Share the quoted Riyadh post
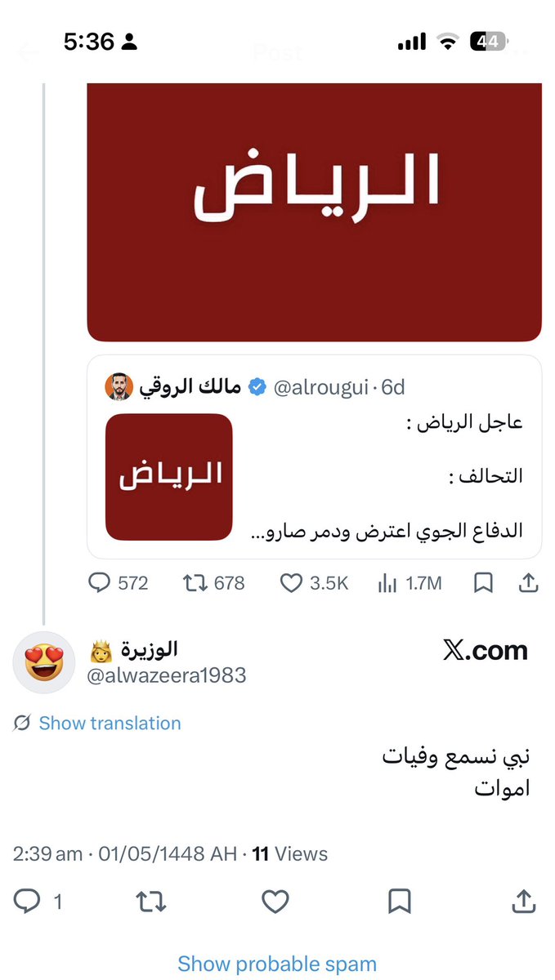Viewport: 555px width, 980px height. coord(528,583)
